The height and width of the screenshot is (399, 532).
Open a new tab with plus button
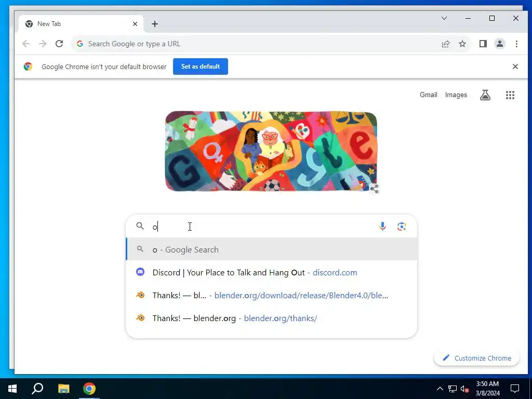tap(155, 24)
